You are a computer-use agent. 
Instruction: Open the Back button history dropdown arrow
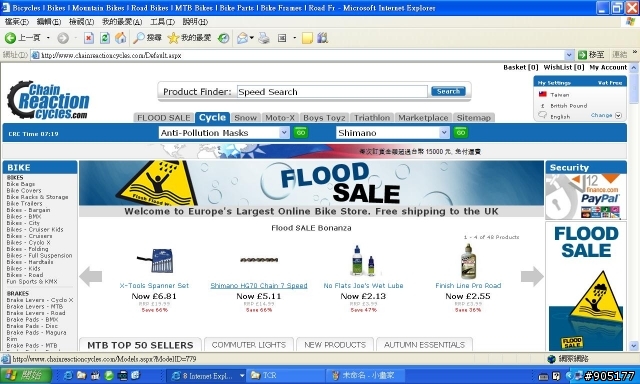(48, 38)
